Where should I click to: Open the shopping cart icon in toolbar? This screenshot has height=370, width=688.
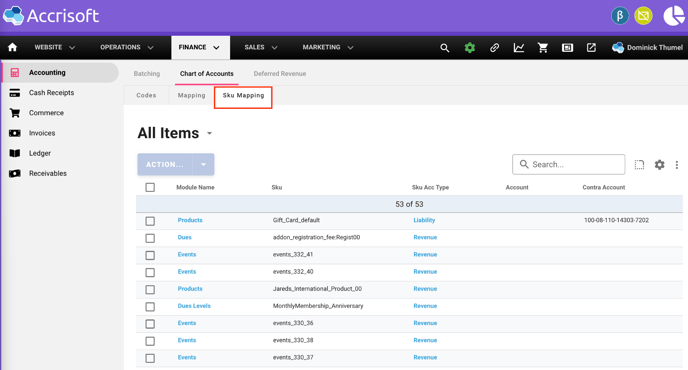pyautogui.click(x=543, y=47)
